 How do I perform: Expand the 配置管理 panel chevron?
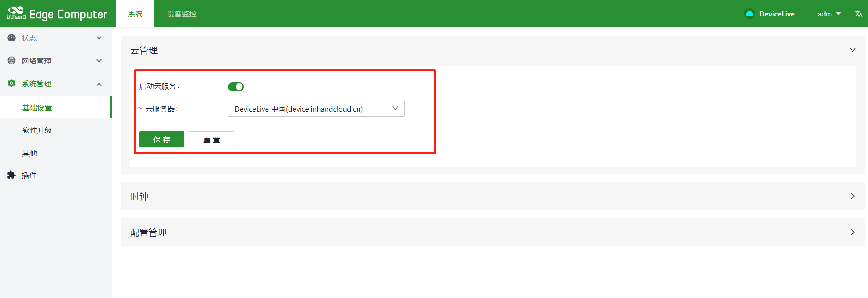click(x=852, y=232)
